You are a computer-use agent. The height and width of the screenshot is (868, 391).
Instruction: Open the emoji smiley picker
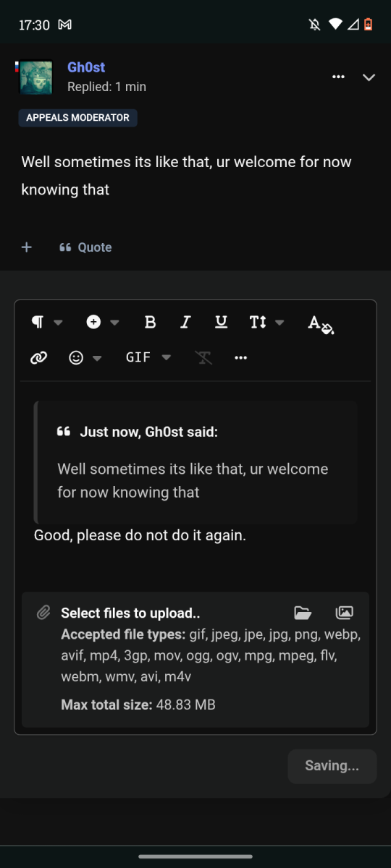pyautogui.click(x=85, y=358)
